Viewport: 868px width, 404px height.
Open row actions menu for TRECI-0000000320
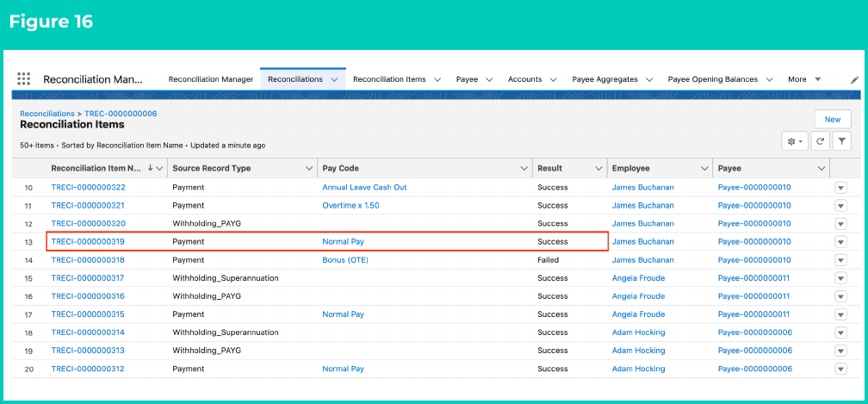[x=840, y=224]
